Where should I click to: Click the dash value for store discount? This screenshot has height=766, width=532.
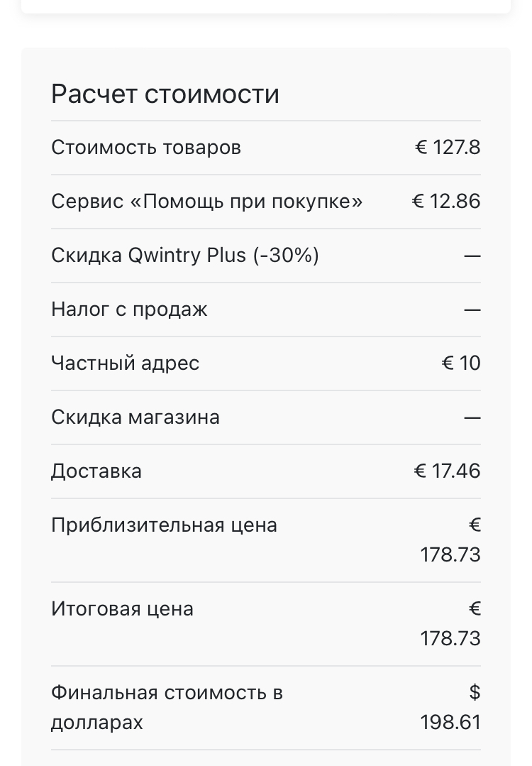tap(472, 418)
